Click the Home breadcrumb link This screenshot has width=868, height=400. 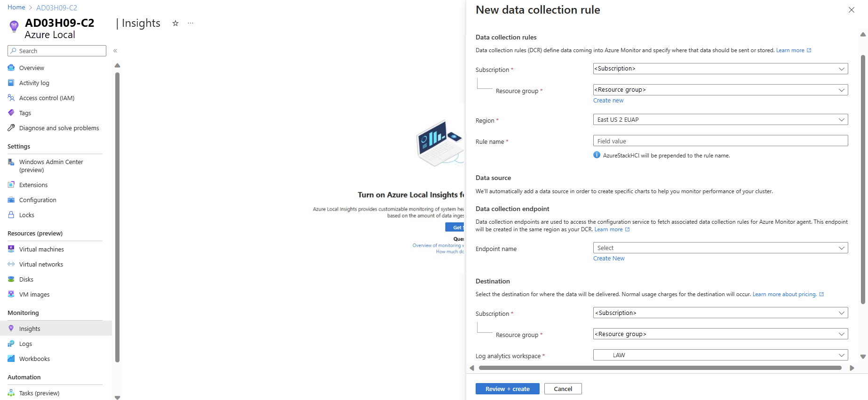coord(16,8)
